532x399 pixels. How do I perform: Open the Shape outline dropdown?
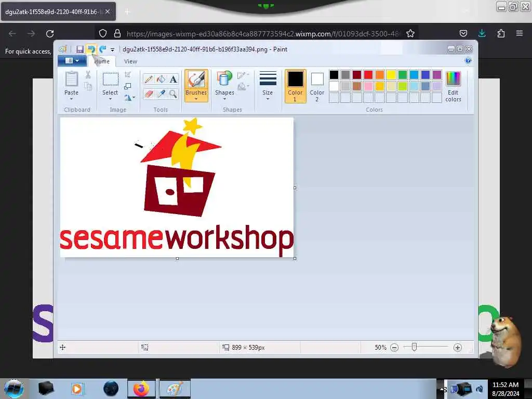[243, 75]
